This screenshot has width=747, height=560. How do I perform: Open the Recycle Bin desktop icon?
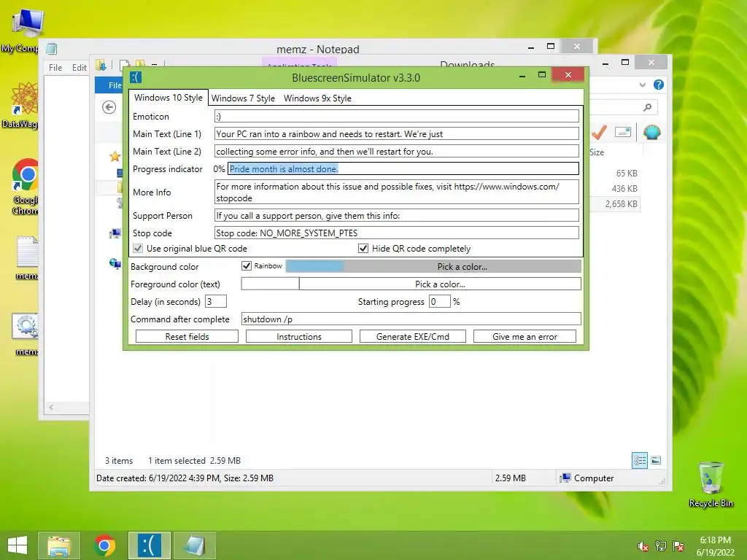point(711,484)
